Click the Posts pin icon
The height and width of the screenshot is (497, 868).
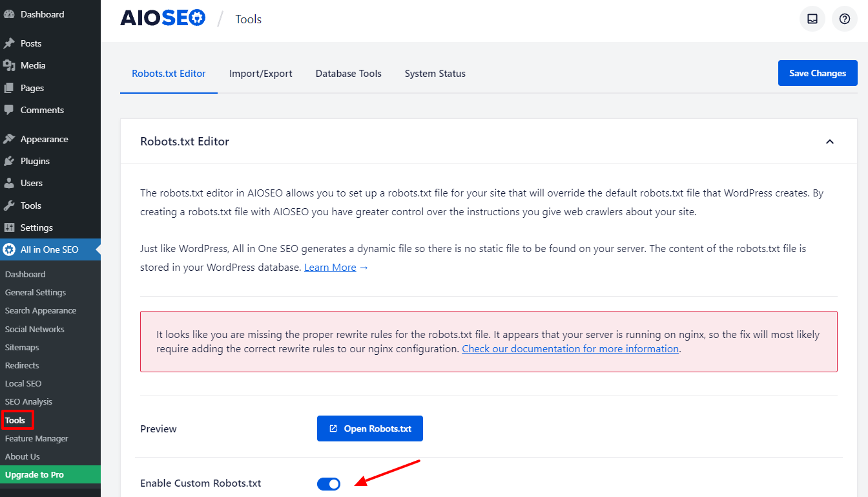(x=9, y=43)
